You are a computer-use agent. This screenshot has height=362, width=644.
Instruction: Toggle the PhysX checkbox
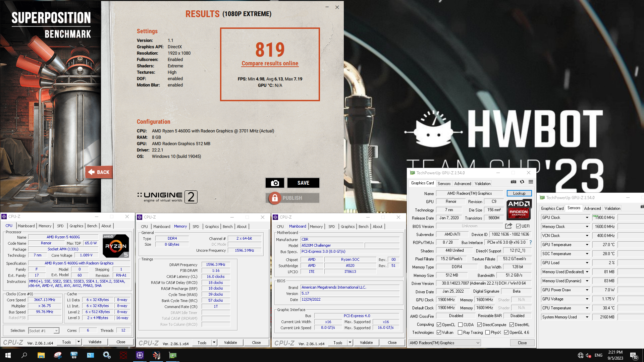tap(487, 333)
